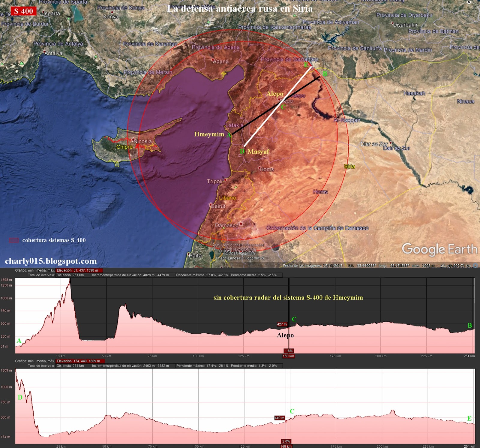Click the streaming status icon in status bar
480x448 pixels.
tap(475, 266)
